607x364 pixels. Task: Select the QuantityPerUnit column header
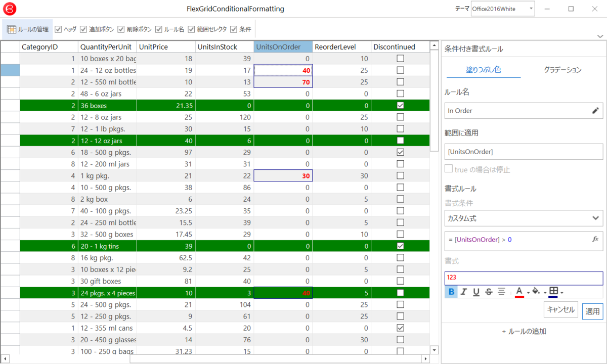(x=107, y=47)
